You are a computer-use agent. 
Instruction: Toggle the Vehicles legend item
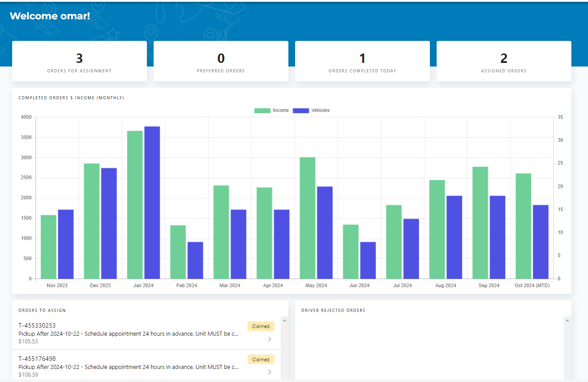pyautogui.click(x=311, y=111)
